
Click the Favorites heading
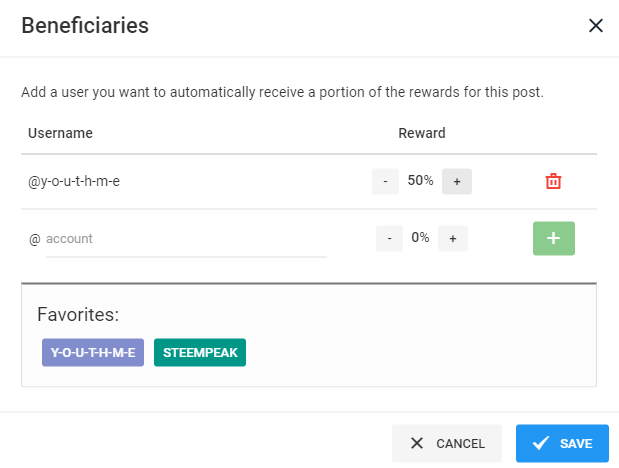click(78, 315)
